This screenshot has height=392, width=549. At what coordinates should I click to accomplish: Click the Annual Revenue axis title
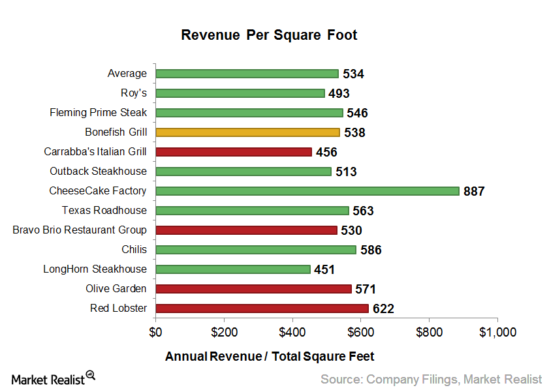[269, 357]
